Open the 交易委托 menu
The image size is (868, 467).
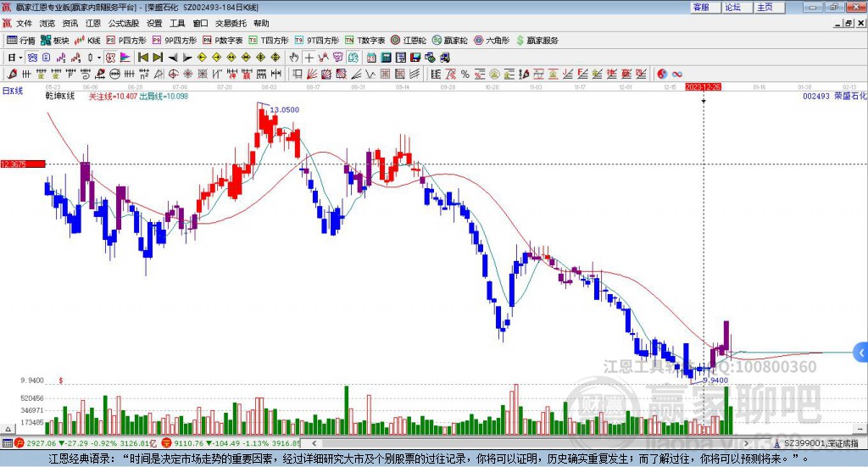click(231, 23)
